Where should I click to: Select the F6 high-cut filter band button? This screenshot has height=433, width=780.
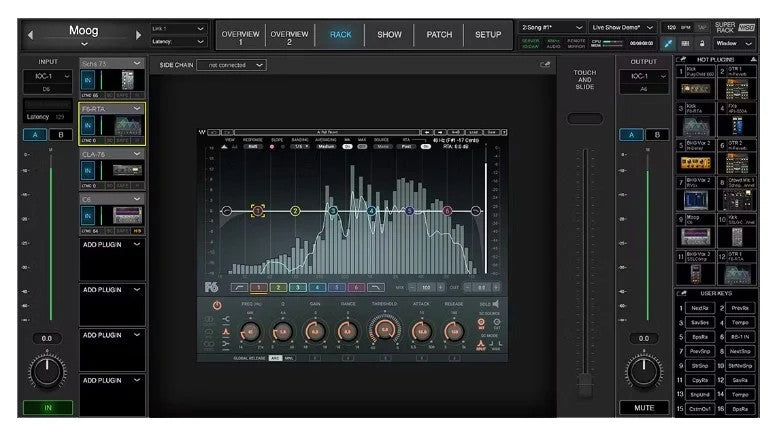click(x=376, y=287)
